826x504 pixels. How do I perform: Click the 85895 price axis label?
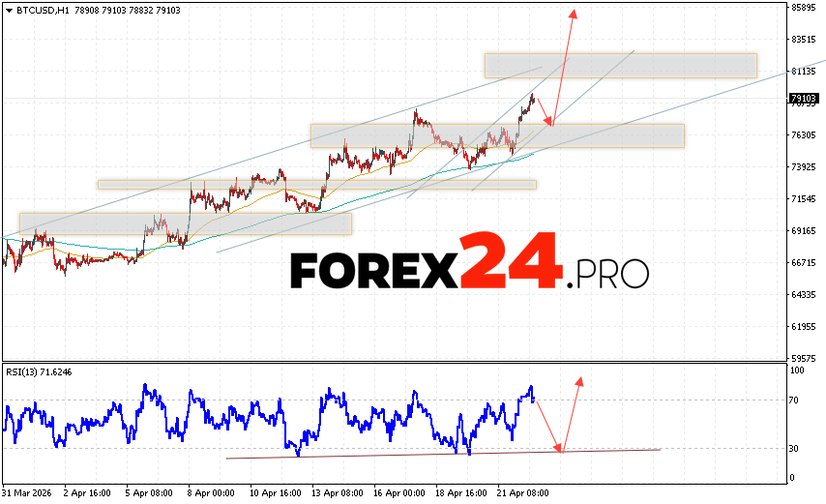click(804, 8)
